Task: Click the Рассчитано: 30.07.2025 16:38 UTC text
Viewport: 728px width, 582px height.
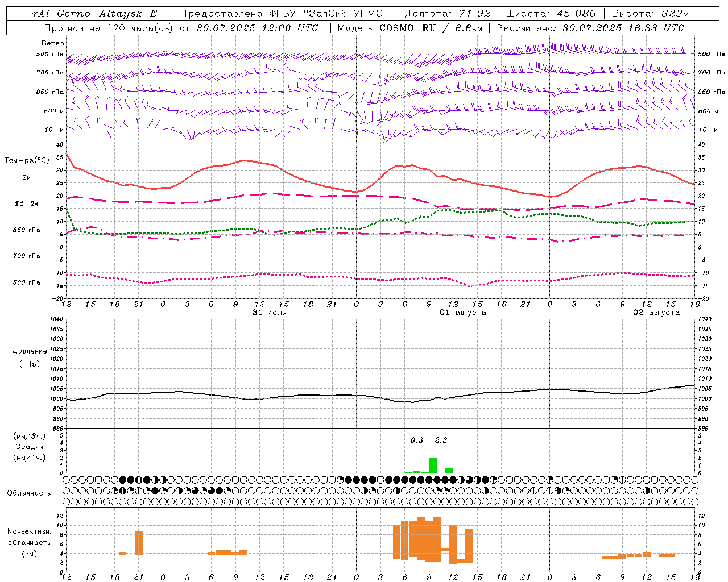Action: point(590,28)
